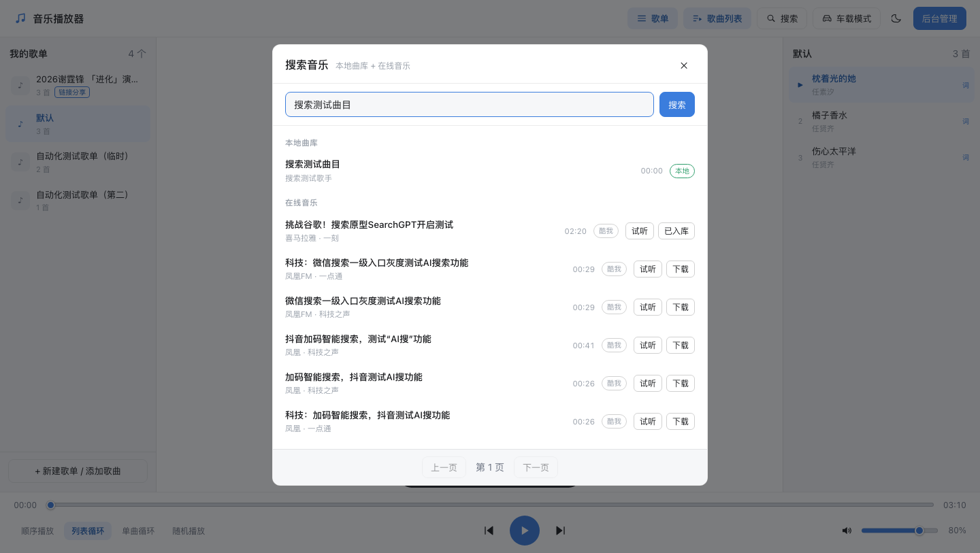Play song 橘子香水 in queue

click(882, 121)
